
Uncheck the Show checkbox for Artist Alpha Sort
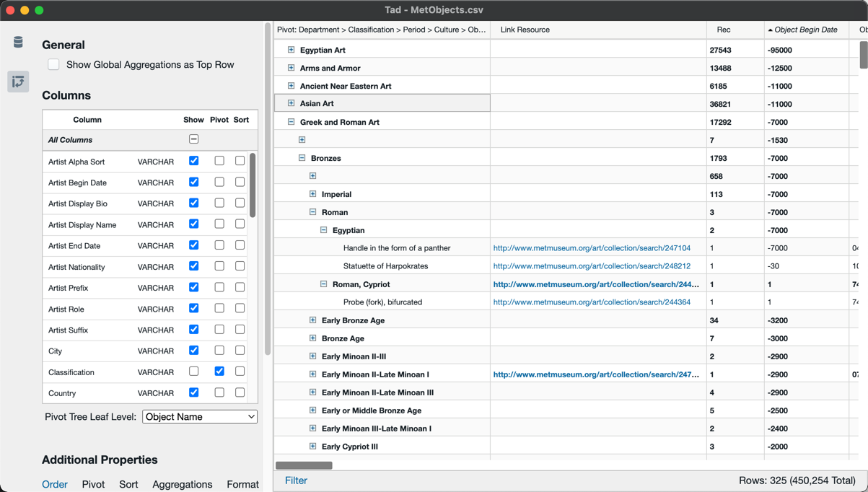point(193,161)
